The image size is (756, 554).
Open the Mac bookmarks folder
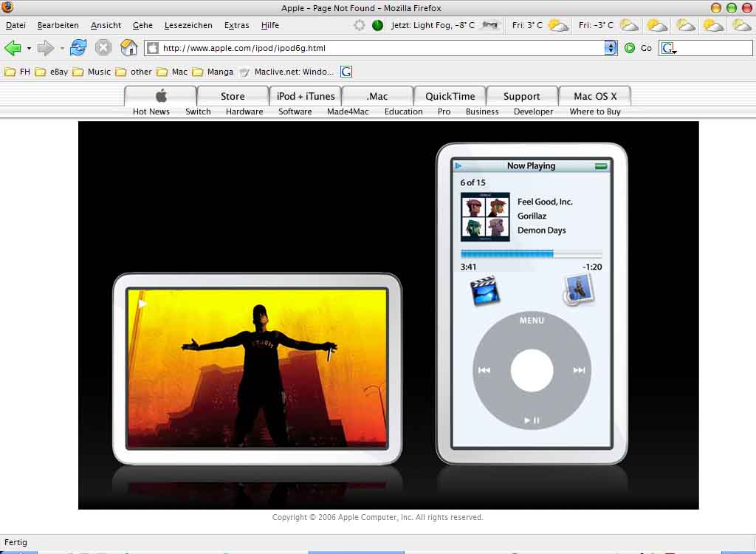pos(172,72)
